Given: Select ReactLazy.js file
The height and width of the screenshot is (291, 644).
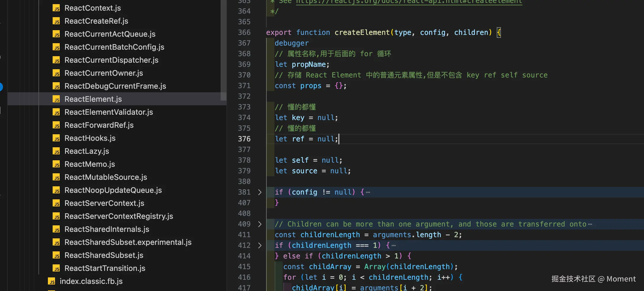Looking at the screenshot, I should point(87,151).
